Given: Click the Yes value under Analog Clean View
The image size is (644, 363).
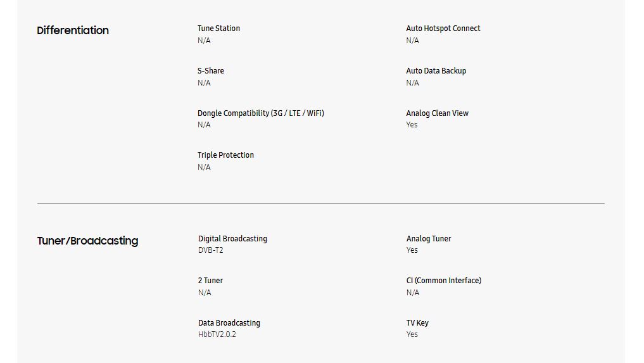Looking at the screenshot, I should tap(412, 125).
